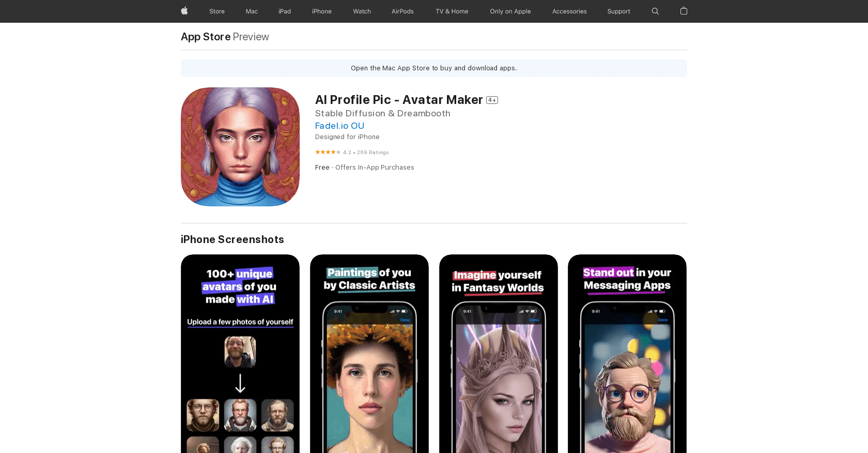Click the iPhone Screenshots heading
868x453 pixels.
pos(233,239)
